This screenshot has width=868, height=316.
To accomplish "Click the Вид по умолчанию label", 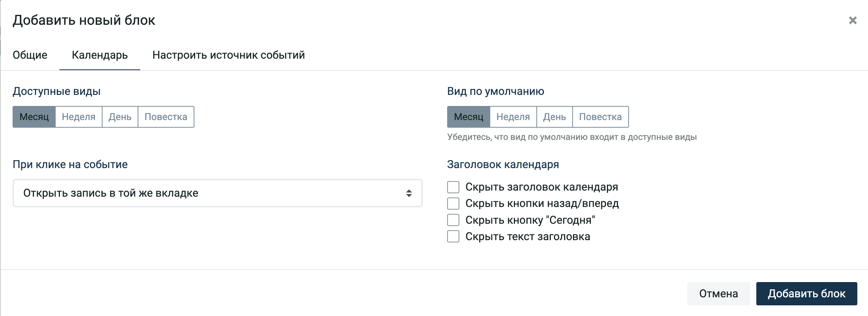I will (x=496, y=91).
